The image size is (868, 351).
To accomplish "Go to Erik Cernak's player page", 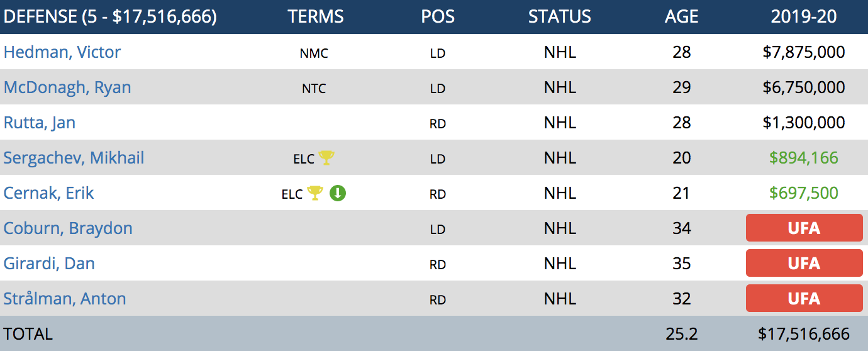I will pos(48,192).
